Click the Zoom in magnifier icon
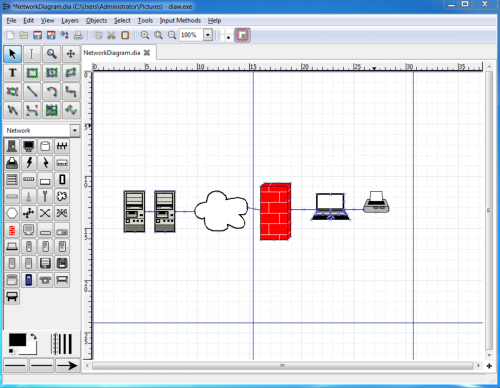 [145, 35]
